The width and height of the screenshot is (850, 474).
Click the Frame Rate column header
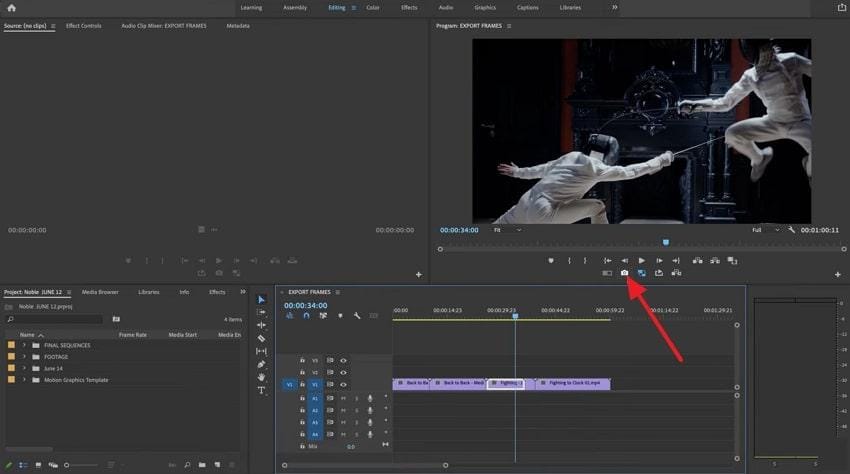[133, 335]
